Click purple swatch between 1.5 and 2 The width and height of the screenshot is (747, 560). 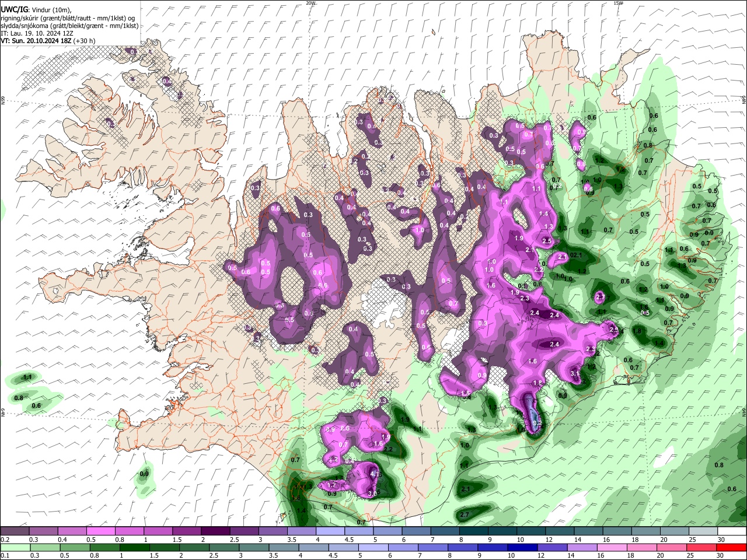coord(187,531)
